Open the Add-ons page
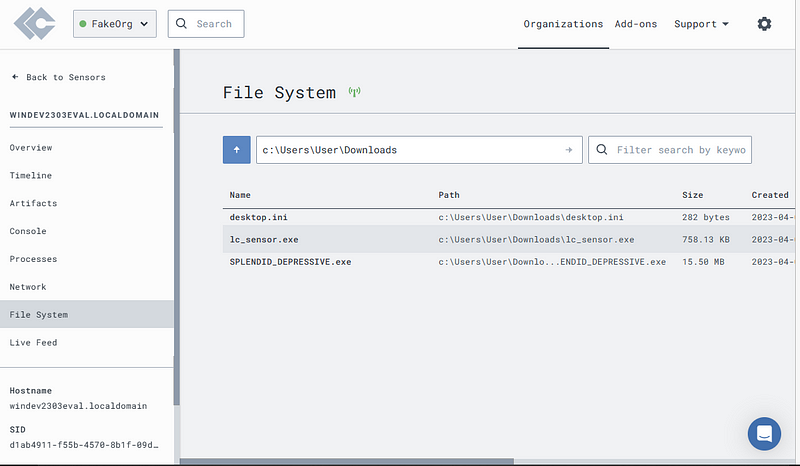800x466 pixels. pos(636,24)
